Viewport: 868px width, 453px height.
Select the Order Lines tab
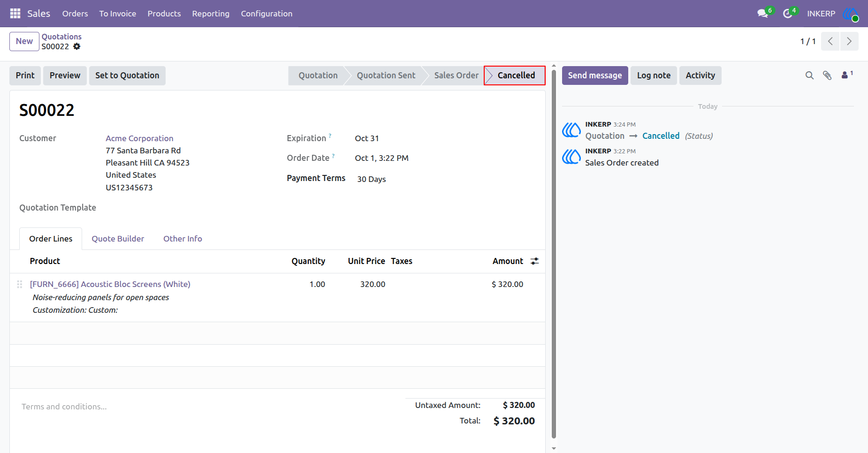[51, 239]
